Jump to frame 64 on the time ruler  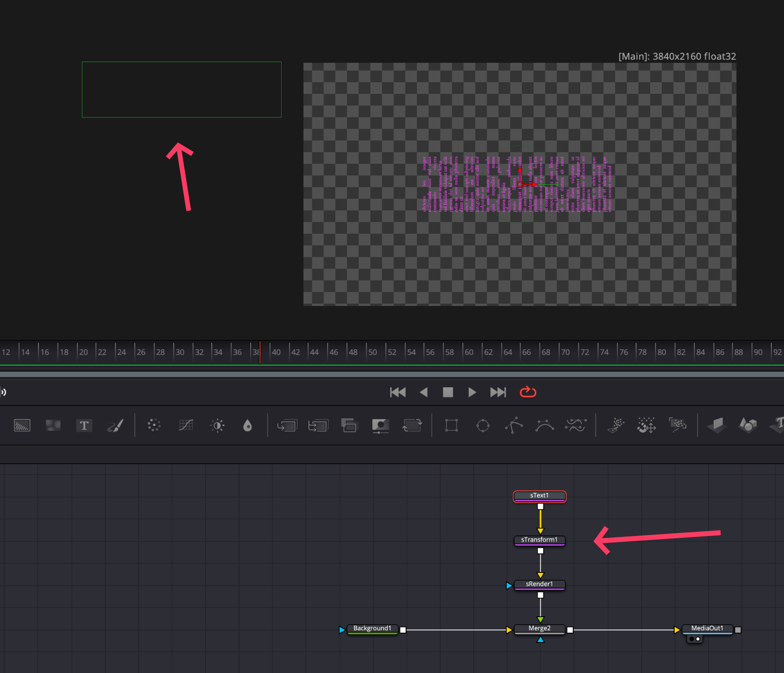(x=508, y=352)
